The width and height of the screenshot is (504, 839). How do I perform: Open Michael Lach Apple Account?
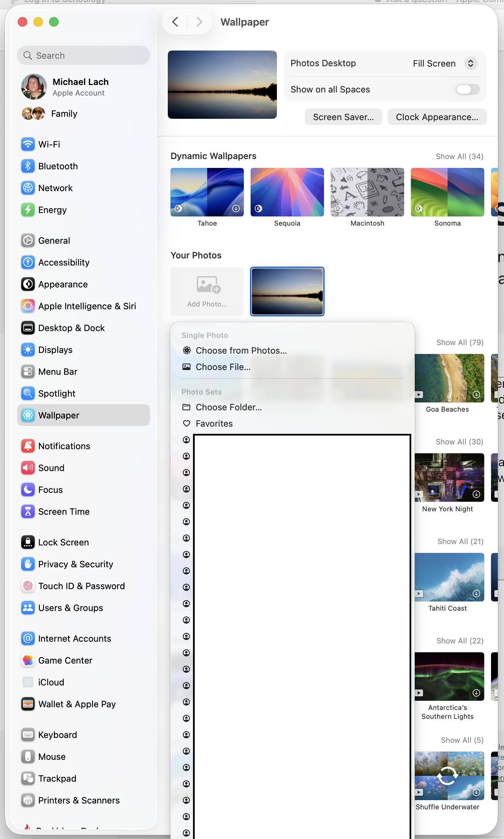(x=84, y=87)
